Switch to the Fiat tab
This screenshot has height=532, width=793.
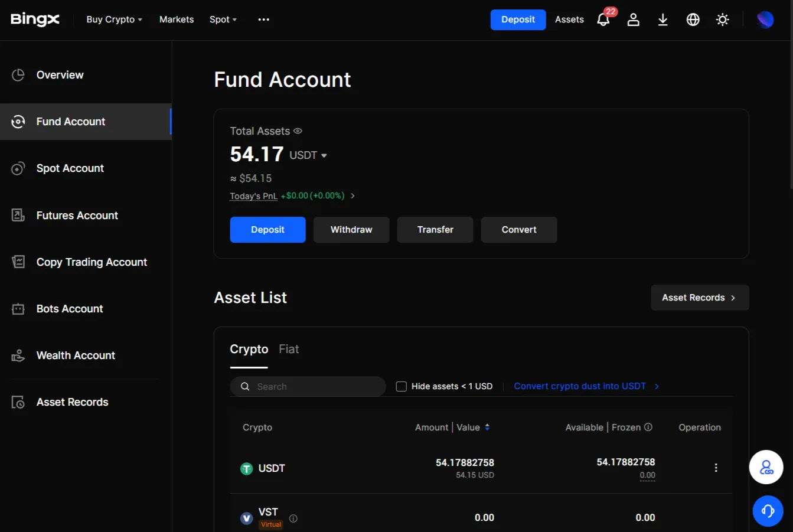point(289,349)
